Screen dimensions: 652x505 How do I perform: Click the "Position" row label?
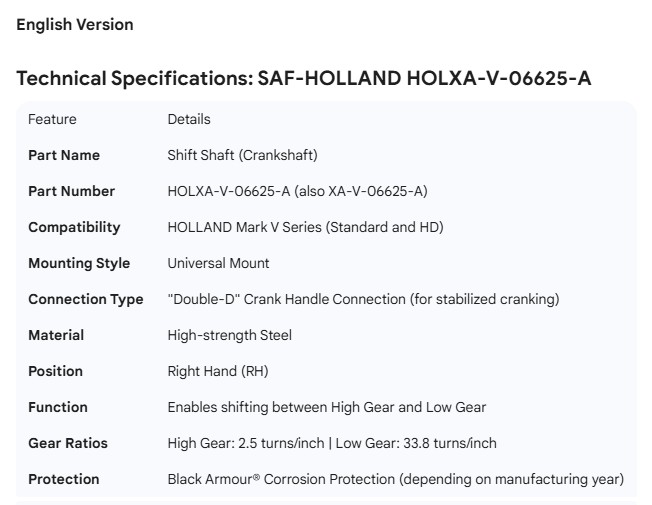point(55,371)
